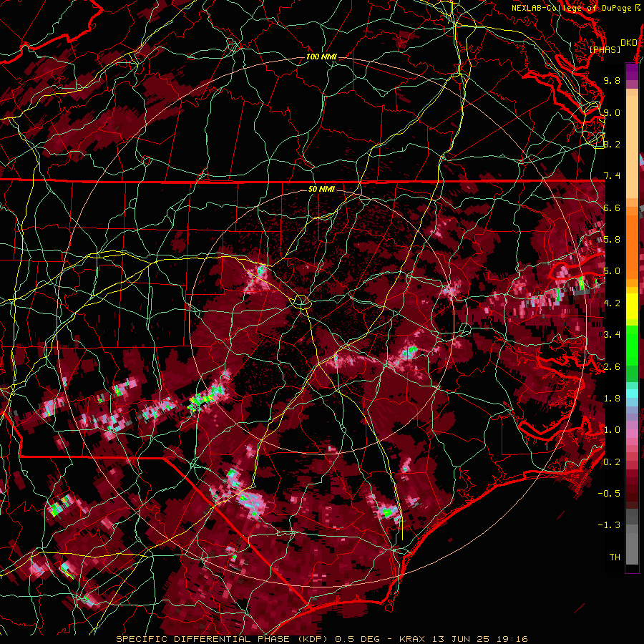Select the cyan band of the color scale
Viewport: 644px width, 644px height.
pos(632,394)
